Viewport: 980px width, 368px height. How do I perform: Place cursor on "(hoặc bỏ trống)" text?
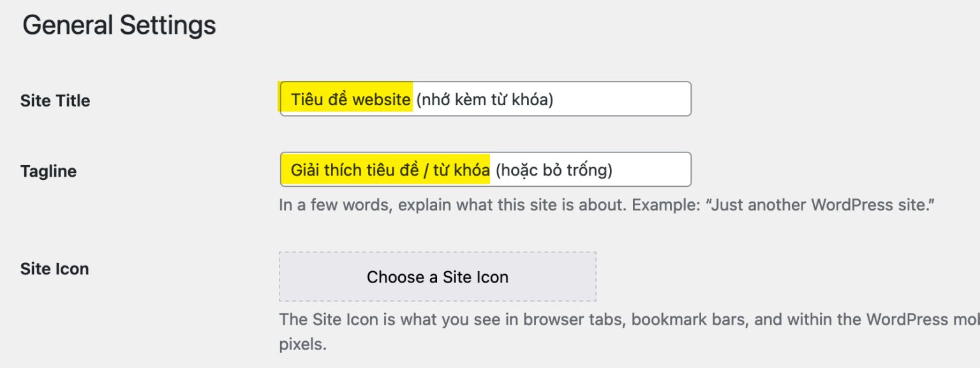554,170
